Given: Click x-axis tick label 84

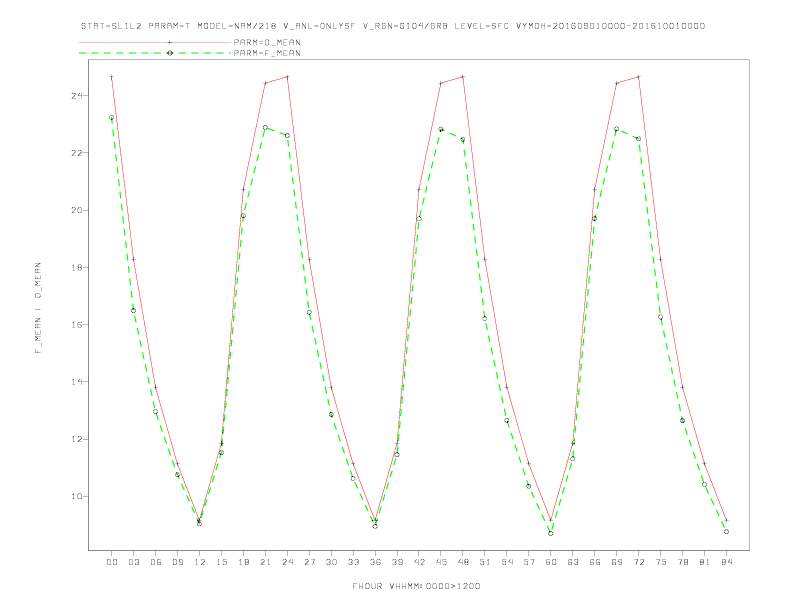Looking at the screenshot, I should click(726, 562).
